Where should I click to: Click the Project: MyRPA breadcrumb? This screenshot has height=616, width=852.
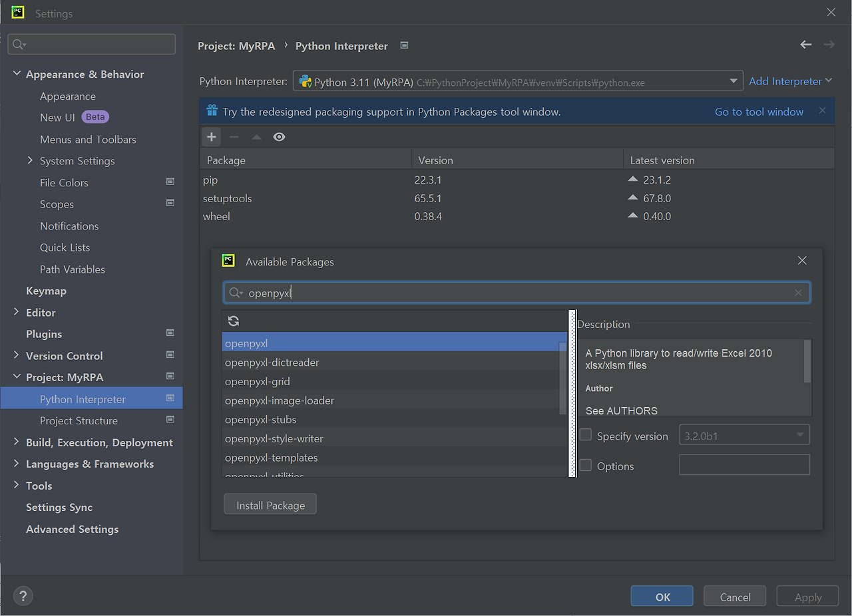tap(236, 46)
